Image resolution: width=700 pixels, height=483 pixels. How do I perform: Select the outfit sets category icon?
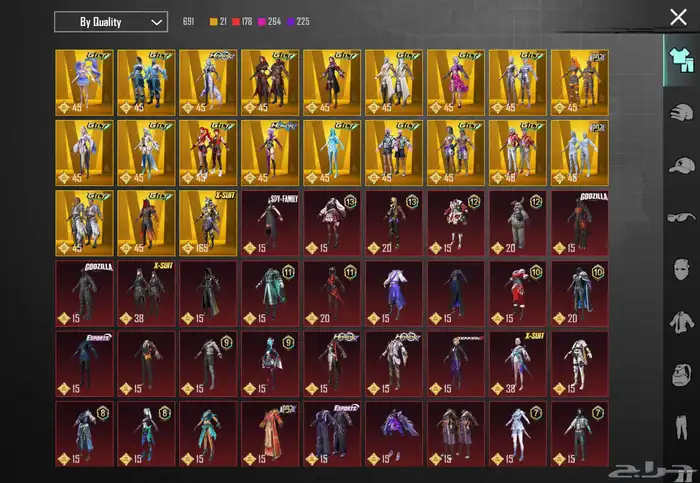click(x=680, y=59)
